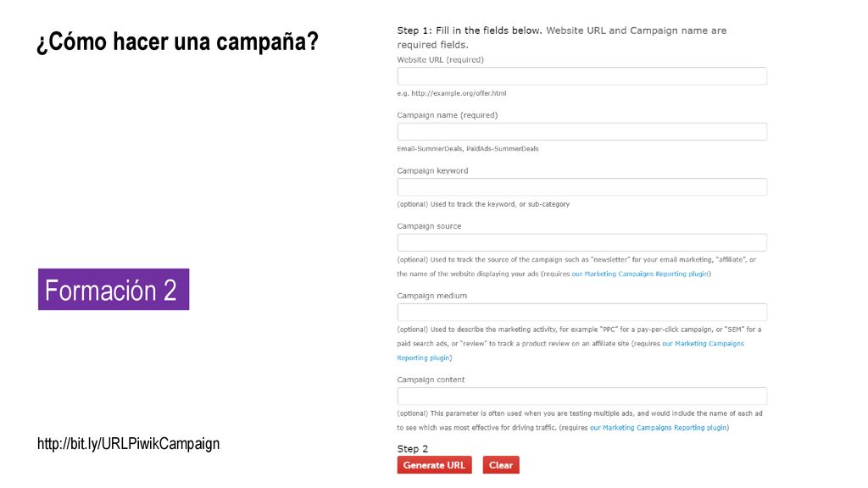Click the 'Reporting plugin' link text under medium
This screenshot has height=488, width=868.
tap(423, 358)
